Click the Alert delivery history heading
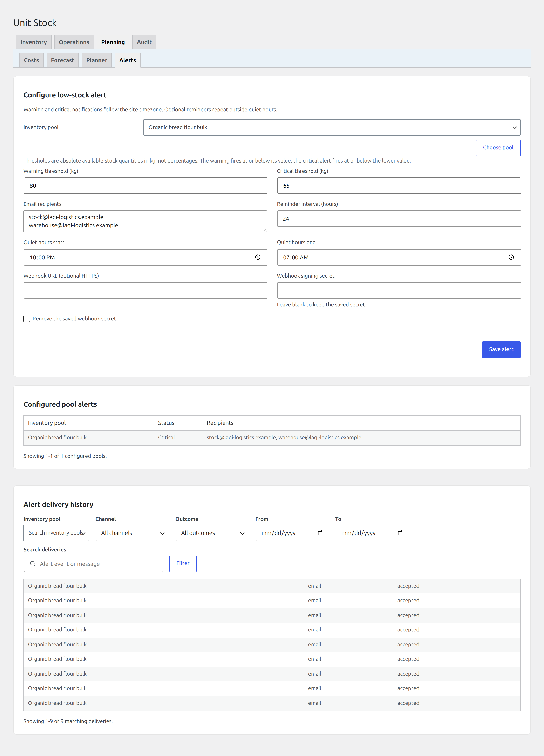The image size is (544, 756). (58, 504)
